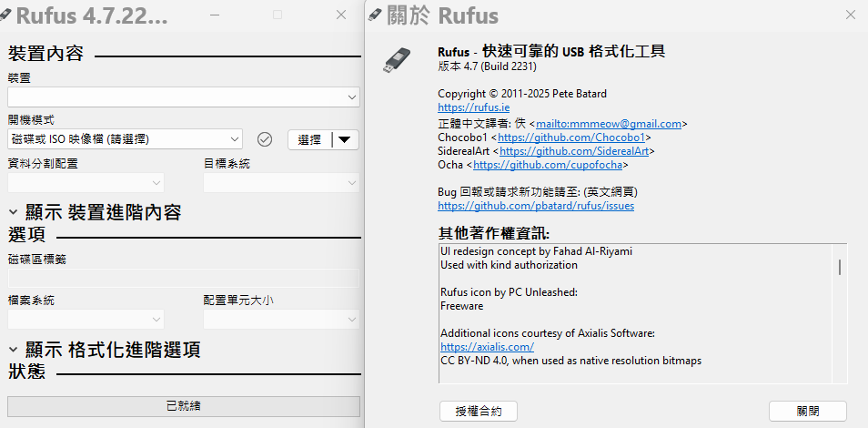The width and height of the screenshot is (868, 428).
Task: Open the 資料分割配置 partition scheme dropdown
Action: pos(86,182)
